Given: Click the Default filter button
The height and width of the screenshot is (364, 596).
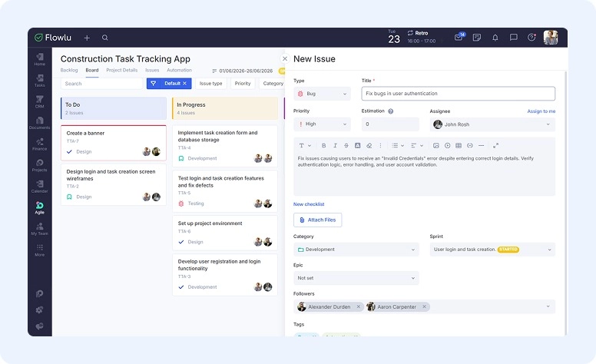Looking at the screenshot, I should pyautogui.click(x=169, y=83).
